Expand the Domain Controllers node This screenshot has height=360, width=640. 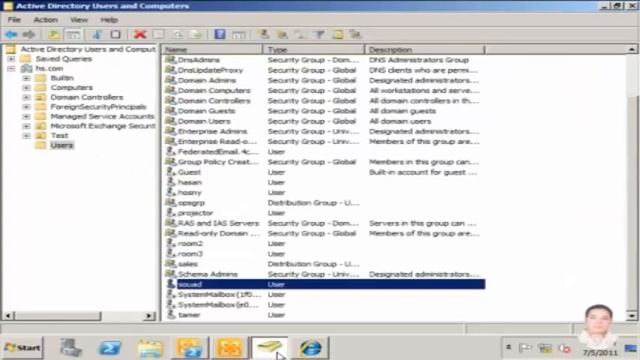tap(27, 97)
